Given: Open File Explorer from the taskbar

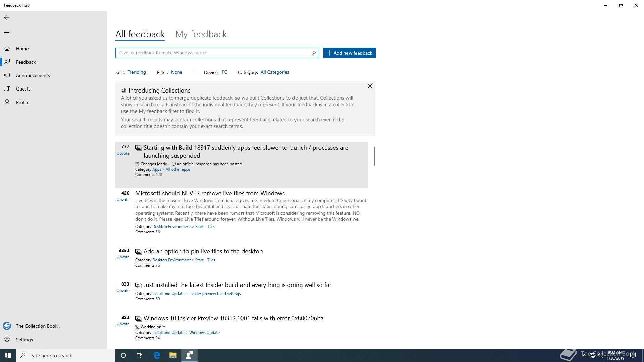Looking at the screenshot, I should (173, 355).
